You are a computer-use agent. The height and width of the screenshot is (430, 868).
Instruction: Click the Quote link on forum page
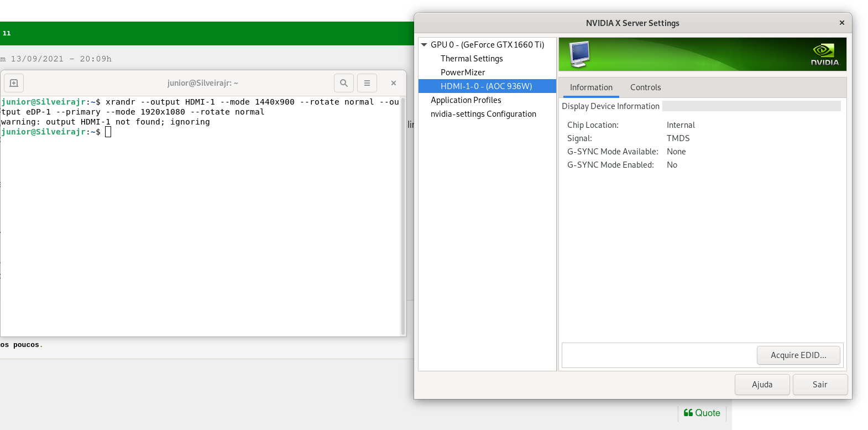(702, 413)
